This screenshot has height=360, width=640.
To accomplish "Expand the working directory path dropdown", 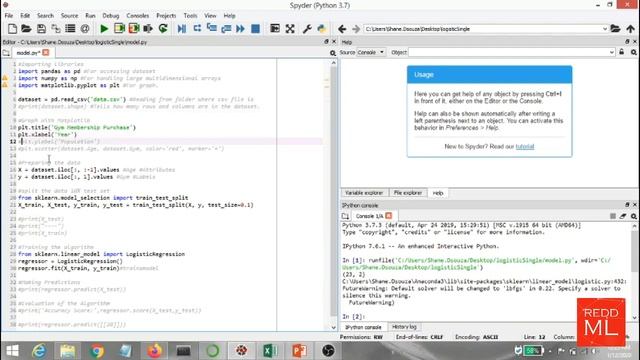I will 604,29.
